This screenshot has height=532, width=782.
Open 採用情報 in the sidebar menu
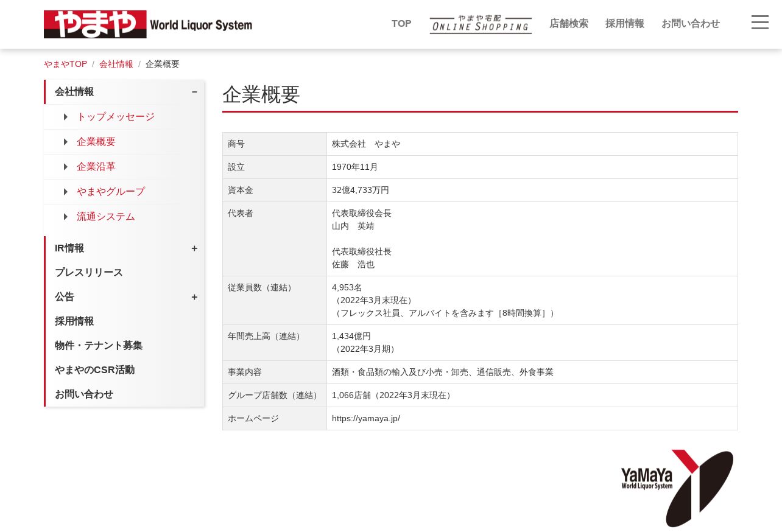pos(74,321)
